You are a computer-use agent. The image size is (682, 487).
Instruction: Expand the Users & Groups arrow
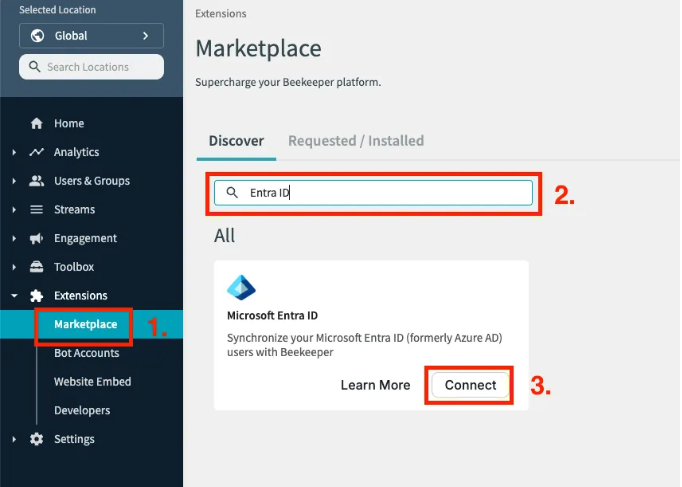click(14, 181)
